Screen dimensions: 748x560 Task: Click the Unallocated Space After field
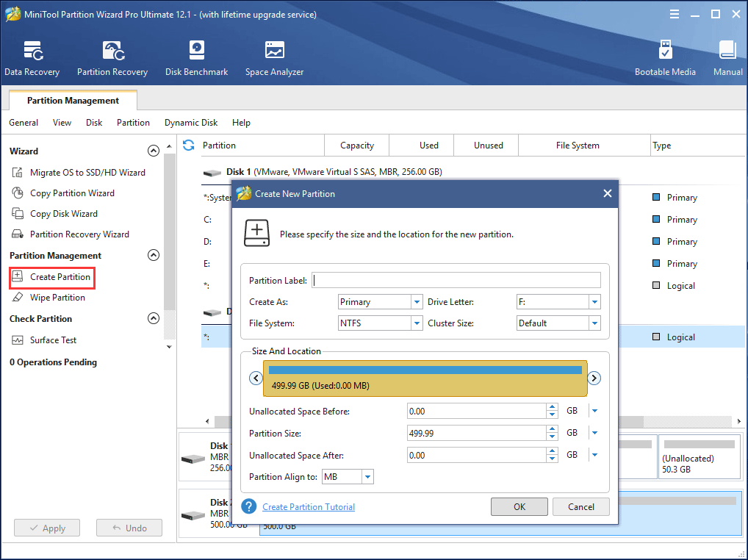point(476,455)
